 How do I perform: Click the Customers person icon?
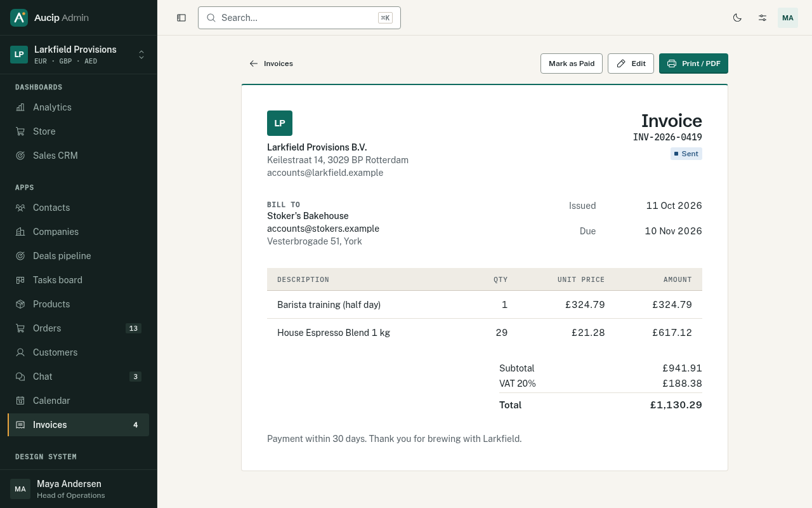pyautogui.click(x=20, y=352)
